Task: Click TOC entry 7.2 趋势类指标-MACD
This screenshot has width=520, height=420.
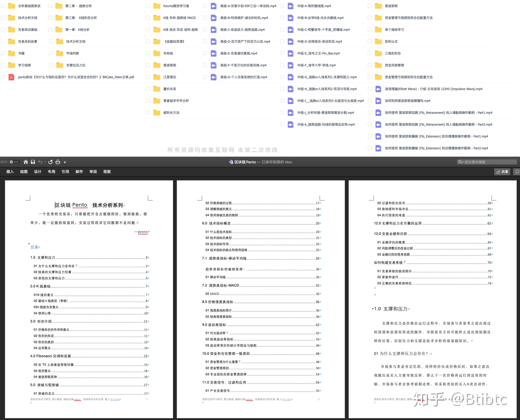Action: point(261,286)
